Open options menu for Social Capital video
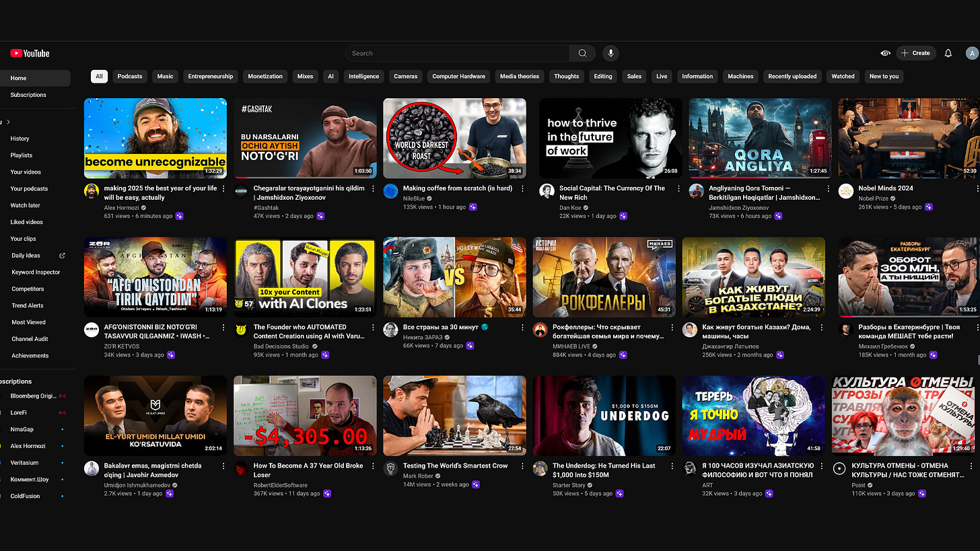 [678, 189]
